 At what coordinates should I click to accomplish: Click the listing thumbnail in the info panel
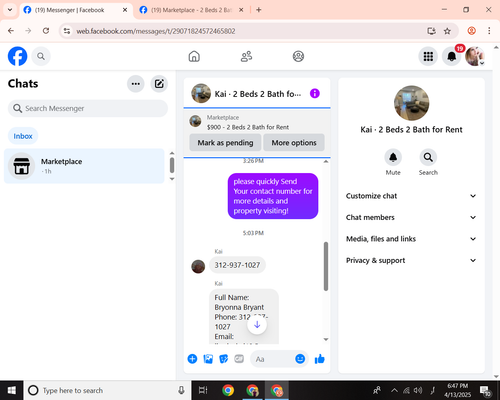pyautogui.click(x=411, y=103)
